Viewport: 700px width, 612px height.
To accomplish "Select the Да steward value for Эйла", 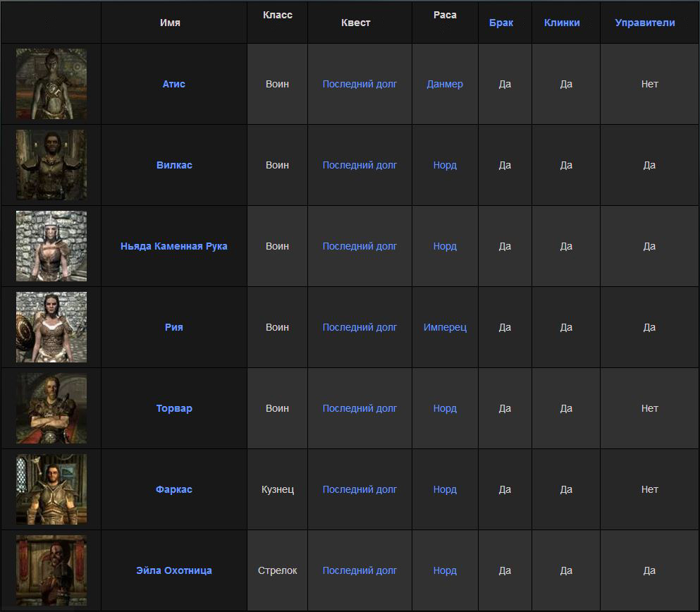I will (649, 570).
